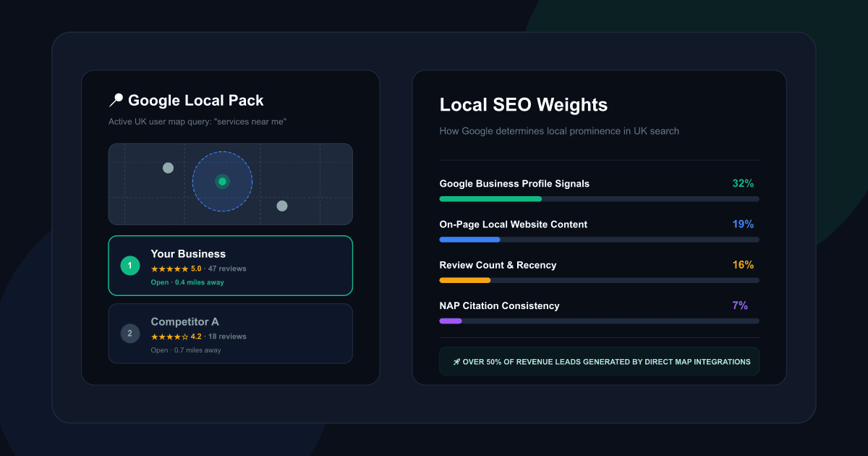Click the 32% value
Viewport: 868px width, 456px height.
[743, 184]
